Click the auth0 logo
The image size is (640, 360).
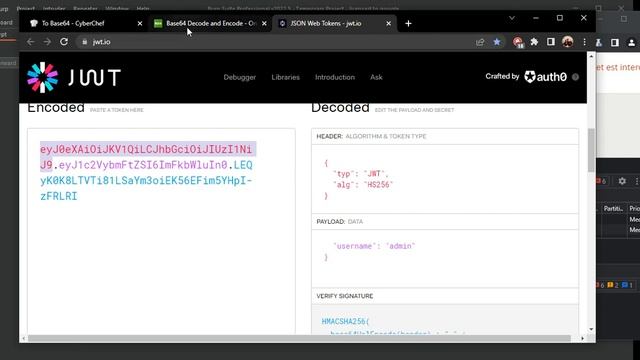546,77
